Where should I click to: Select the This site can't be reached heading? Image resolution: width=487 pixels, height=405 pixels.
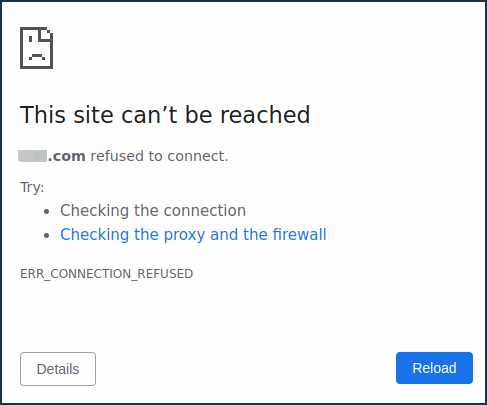[165, 115]
